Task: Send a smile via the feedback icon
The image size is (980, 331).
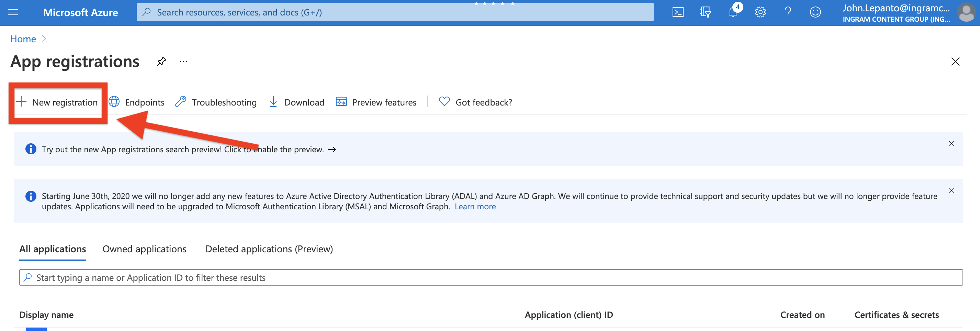Action: tap(815, 12)
